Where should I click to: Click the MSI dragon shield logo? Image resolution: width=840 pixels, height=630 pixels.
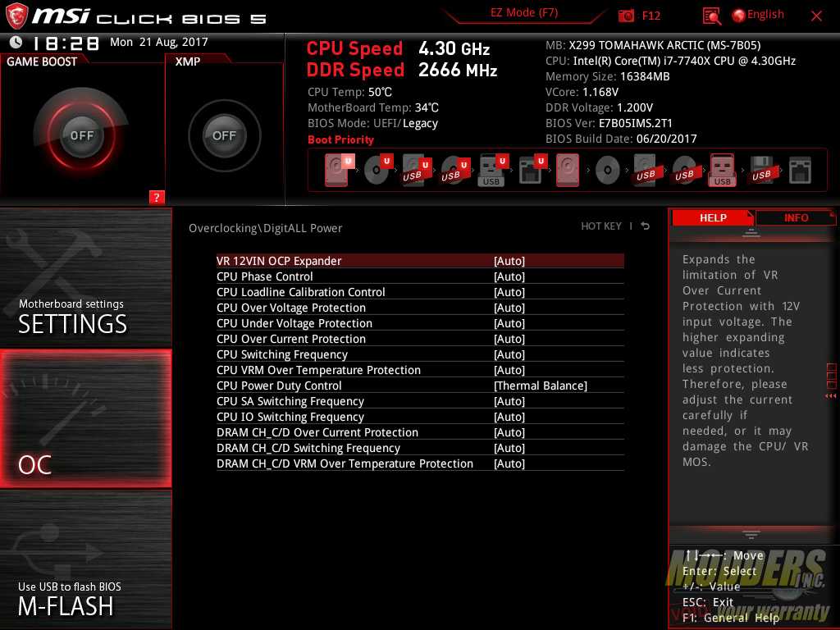[x=16, y=16]
